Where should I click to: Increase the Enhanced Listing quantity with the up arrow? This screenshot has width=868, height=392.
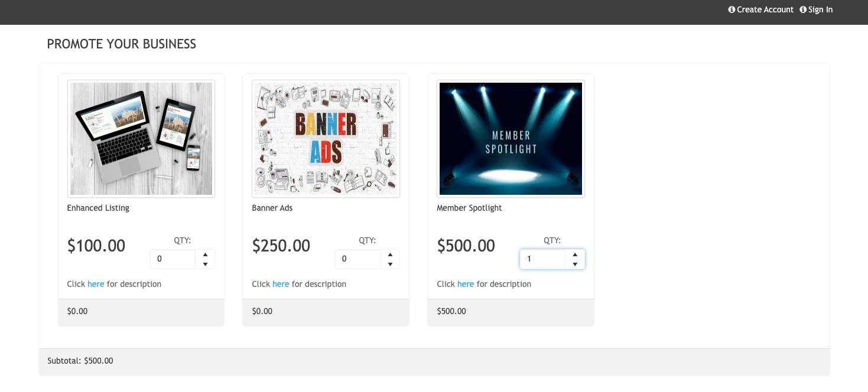coord(205,254)
